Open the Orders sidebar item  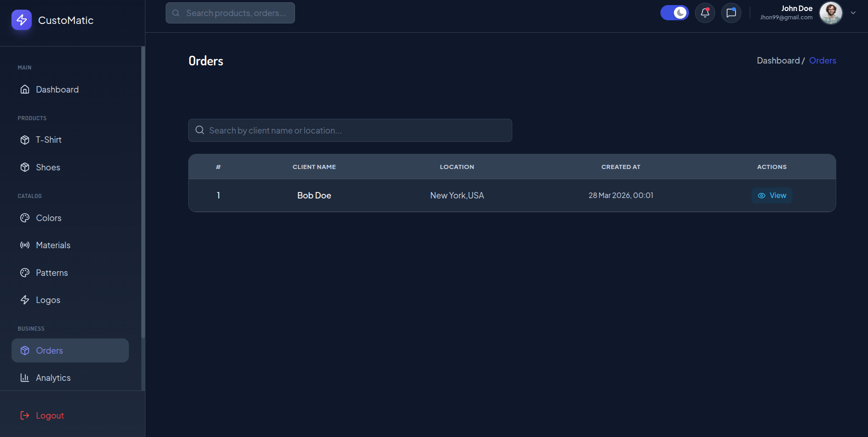point(70,350)
